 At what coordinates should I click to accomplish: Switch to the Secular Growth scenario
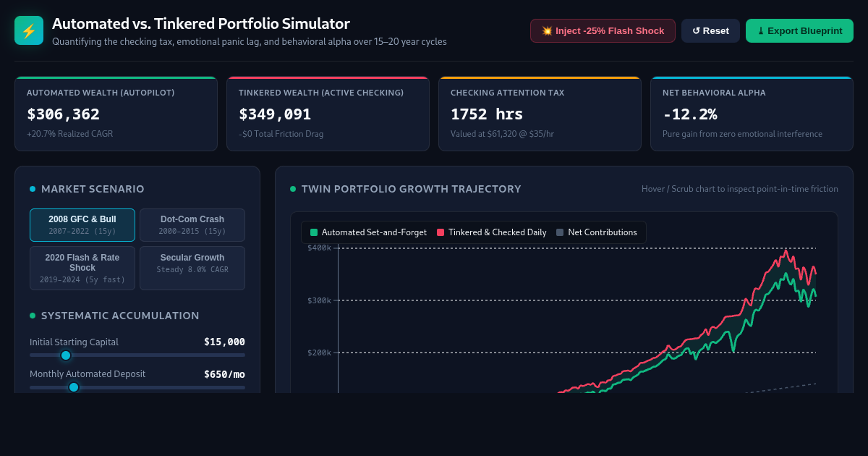tap(192, 268)
